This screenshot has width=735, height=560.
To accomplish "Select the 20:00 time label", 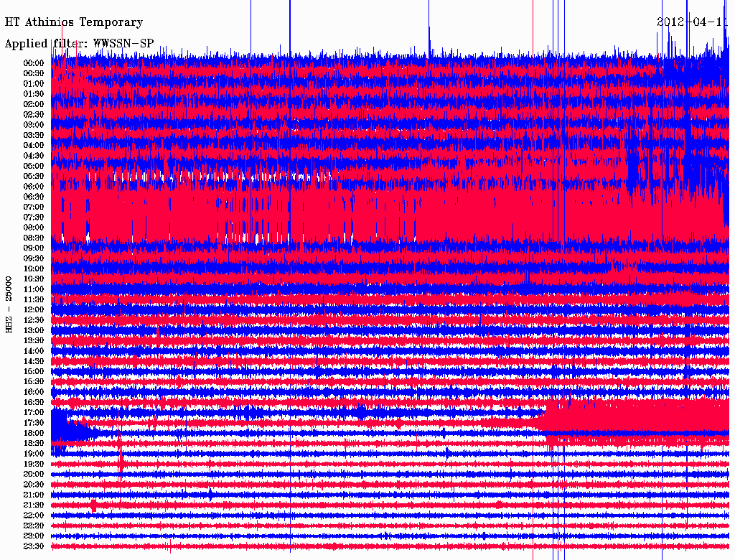I will pyautogui.click(x=34, y=474).
